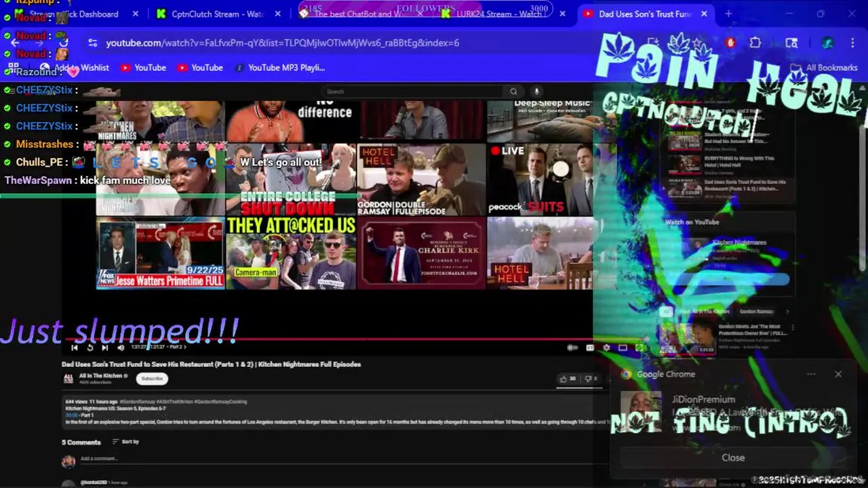
Task: Open YouTube bookmark beside Add to Wishlist
Action: pos(143,68)
